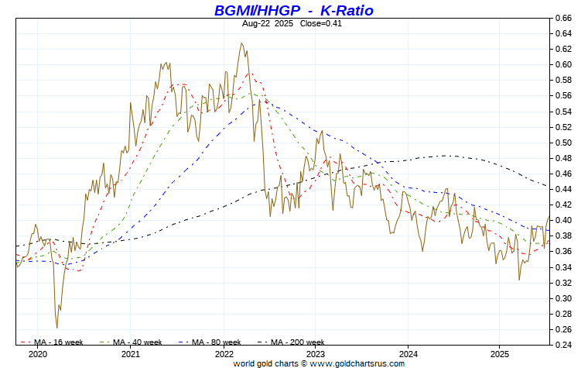This screenshot has width=588, height=368.
Task: Click the ratio line's 2022 peak near 0.63
Action: coord(241,43)
